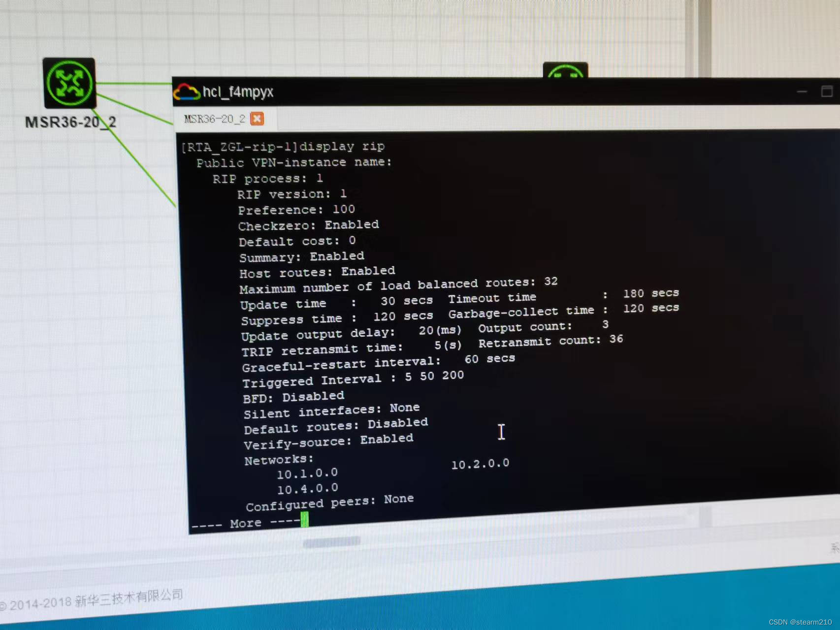Click the 'RIP process: 1' line
Viewport: 840px width, 630px height.
tap(268, 178)
